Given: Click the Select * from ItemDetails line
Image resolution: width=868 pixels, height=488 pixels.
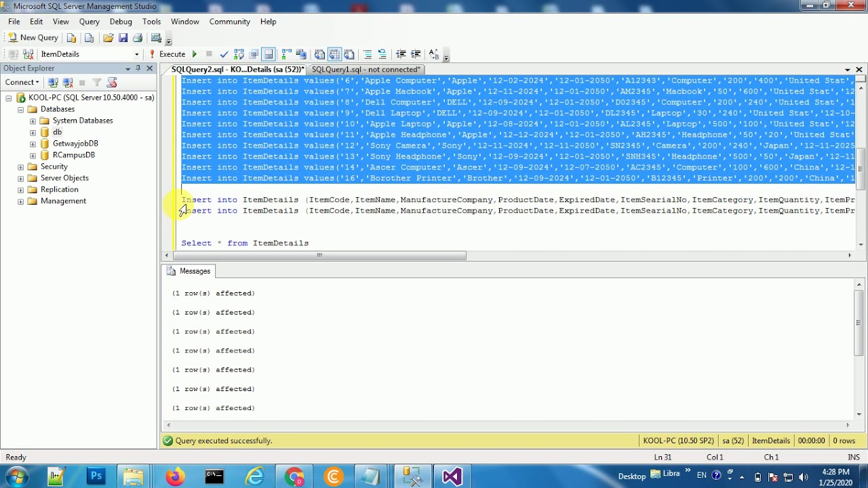Looking at the screenshot, I should pyautogui.click(x=245, y=243).
